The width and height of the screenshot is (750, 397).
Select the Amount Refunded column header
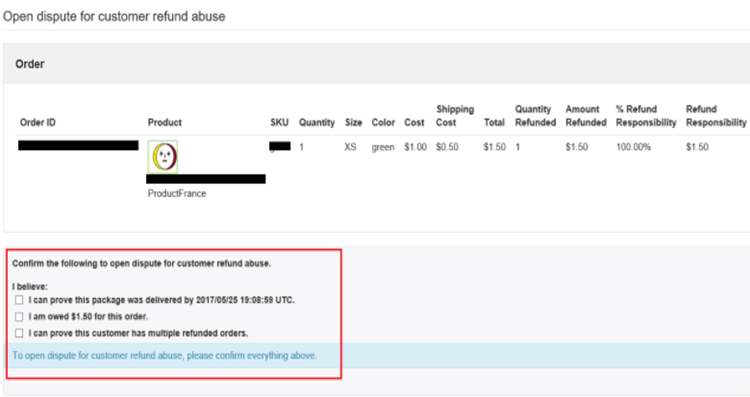click(586, 116)
